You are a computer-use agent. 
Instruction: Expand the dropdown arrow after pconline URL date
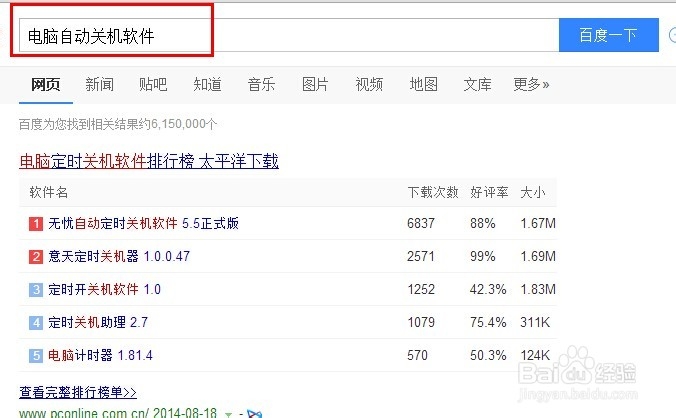pos(229,414)
